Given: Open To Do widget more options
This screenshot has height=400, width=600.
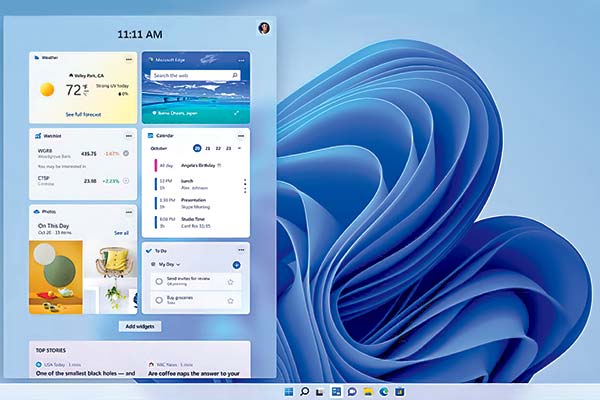Looking at the screenshot, I should 241,250.
